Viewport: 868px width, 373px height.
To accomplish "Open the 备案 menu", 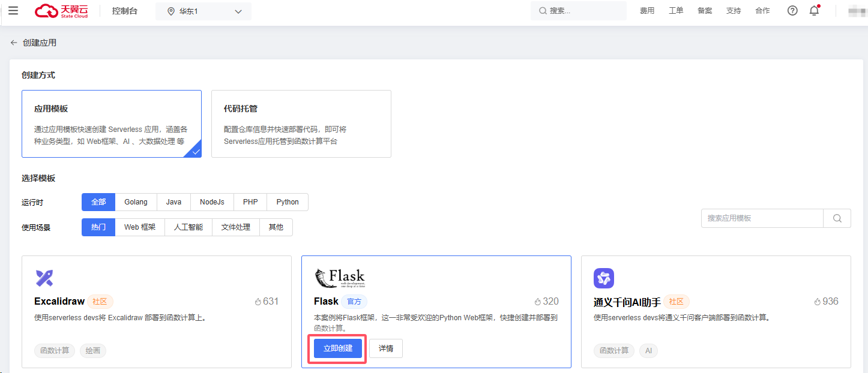I will pyautogui.click(x=705, y=11).
